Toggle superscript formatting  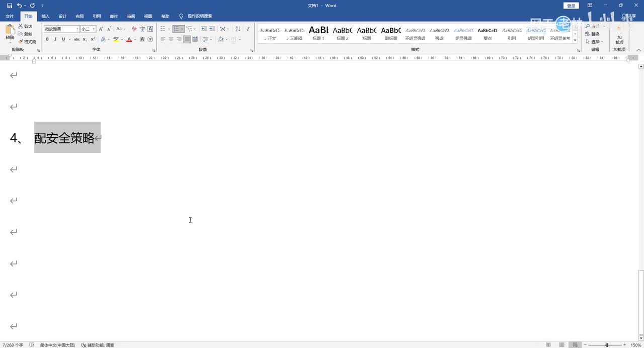point(93,39)
